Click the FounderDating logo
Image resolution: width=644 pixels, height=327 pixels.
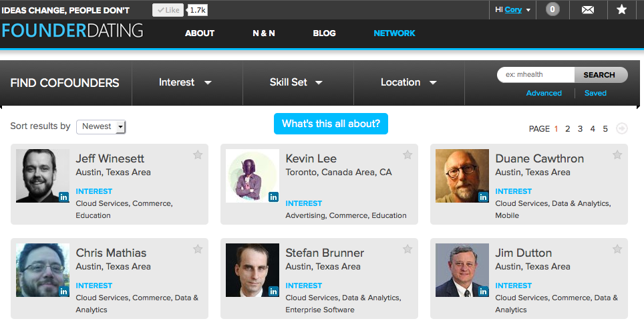(72, 31)
